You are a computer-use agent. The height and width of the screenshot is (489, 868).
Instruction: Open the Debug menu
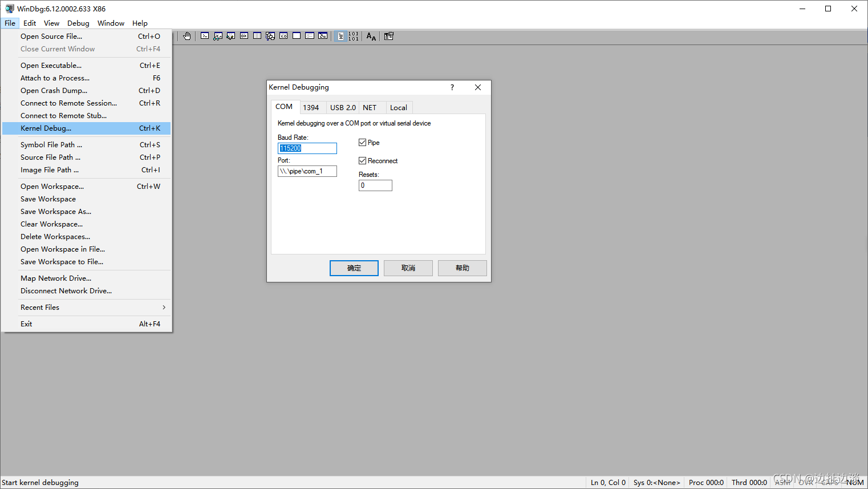78,23
